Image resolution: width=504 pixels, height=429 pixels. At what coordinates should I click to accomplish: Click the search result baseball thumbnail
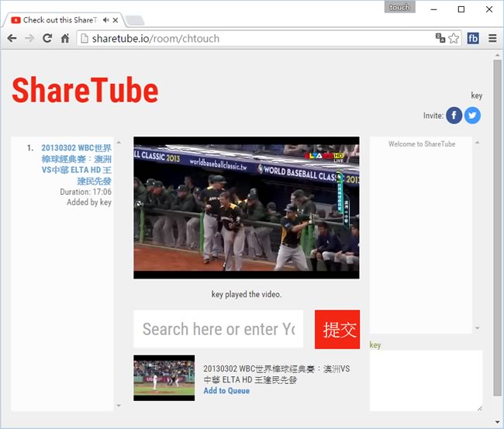164,378
